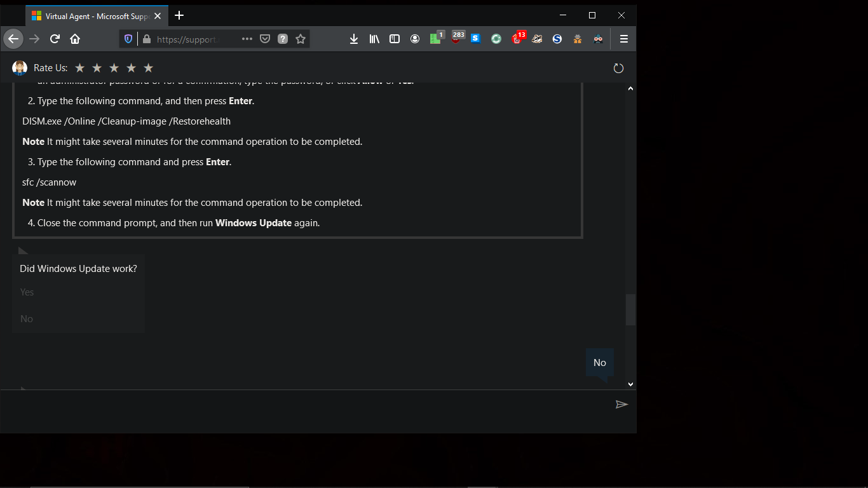This screenshot has height=488, width=868.
Task: Open the extension with badge 283
Action: (456, 38)
